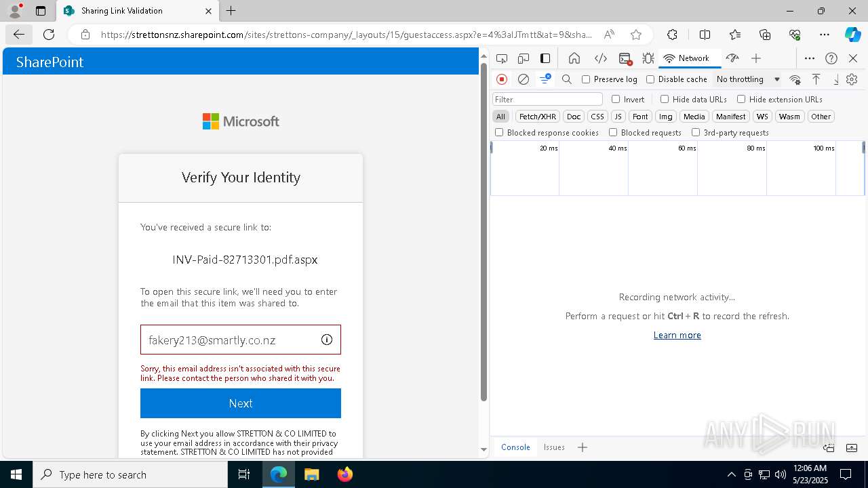868x488 pixels.
Task: Select the Font request filter
Action: click(x=640, y=117)
